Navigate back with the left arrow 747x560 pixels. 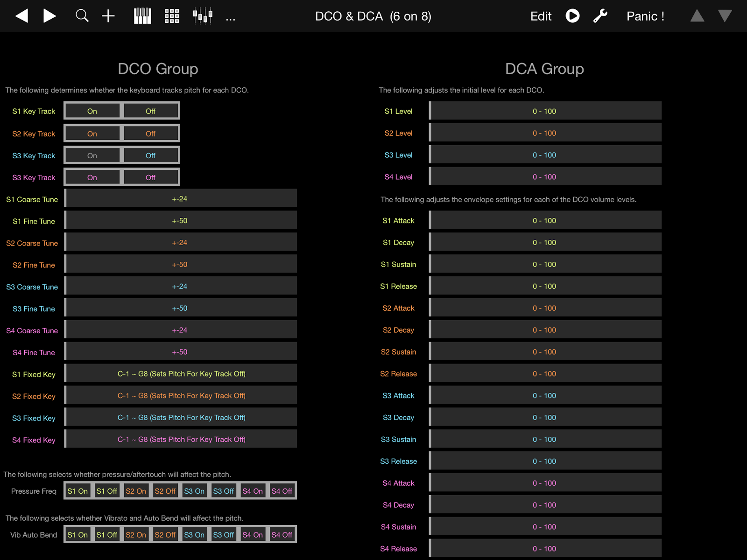click(x=21, y=15)
